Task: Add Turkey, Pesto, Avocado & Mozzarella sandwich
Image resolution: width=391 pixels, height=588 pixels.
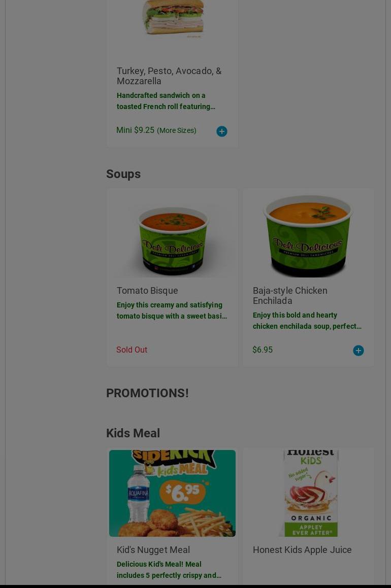Action: point(222,131)
